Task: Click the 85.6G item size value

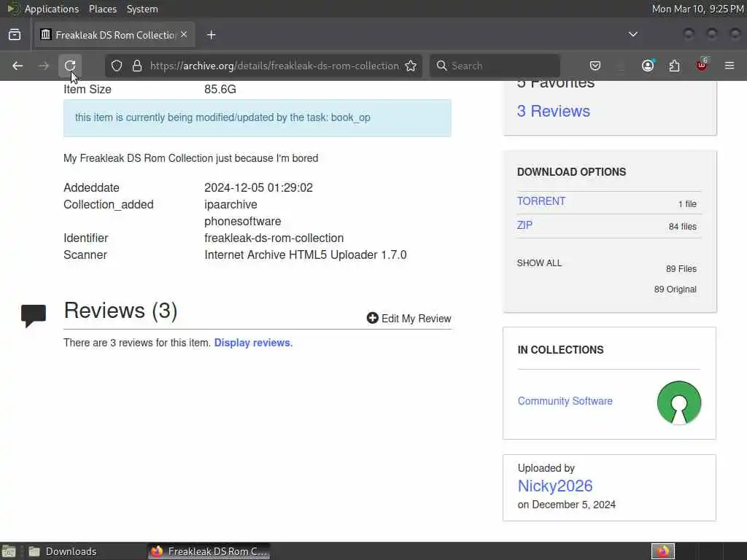Action: click(220, 89)
